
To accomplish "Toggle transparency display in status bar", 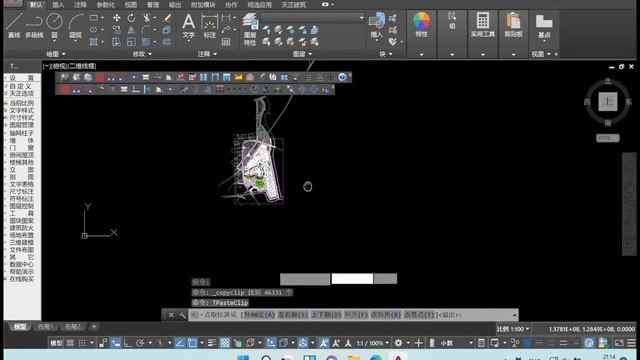I will 225,343.
